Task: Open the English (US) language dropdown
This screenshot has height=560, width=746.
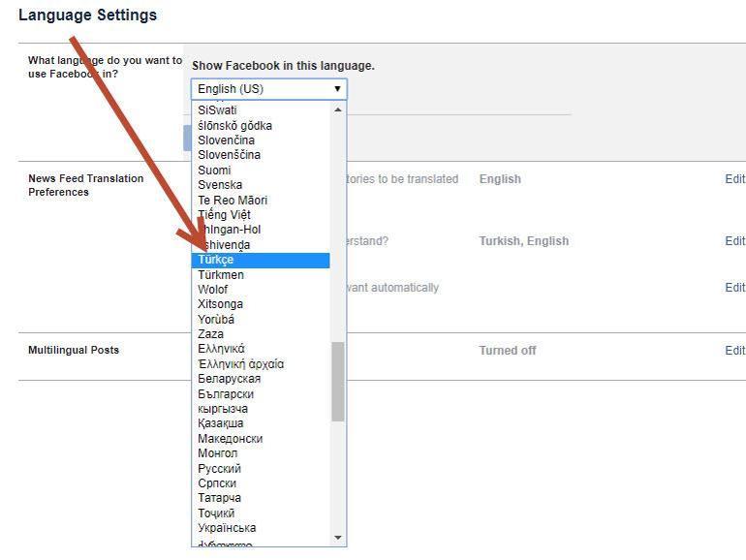Action: (x=268, y=89)
